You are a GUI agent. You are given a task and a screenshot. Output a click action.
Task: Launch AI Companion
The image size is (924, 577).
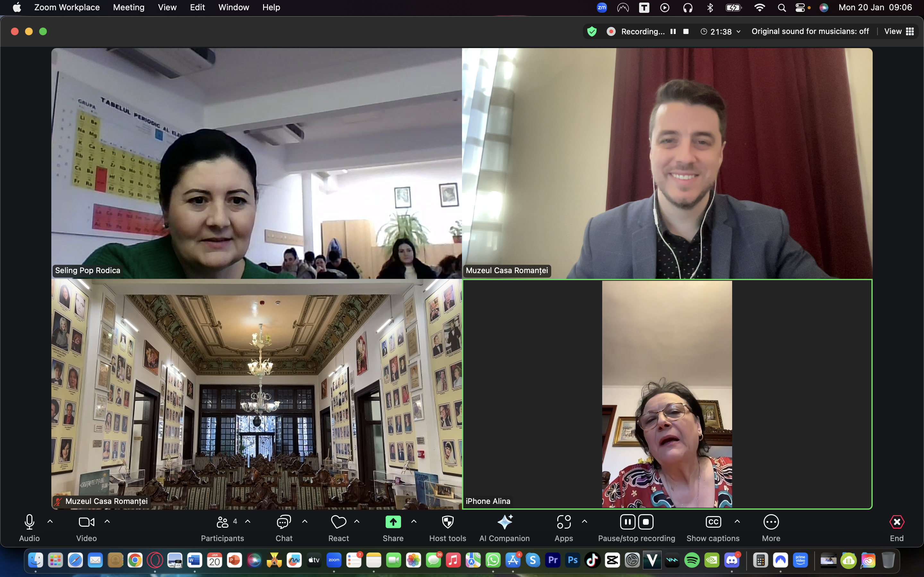point(504,522)
